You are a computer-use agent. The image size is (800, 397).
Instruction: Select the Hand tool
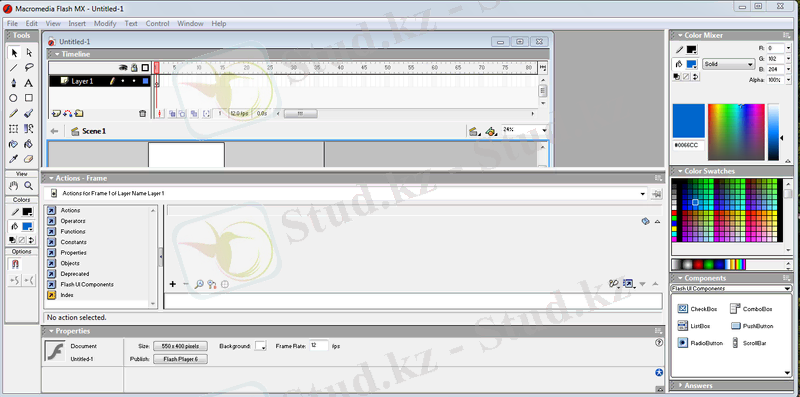coord(14,185)
